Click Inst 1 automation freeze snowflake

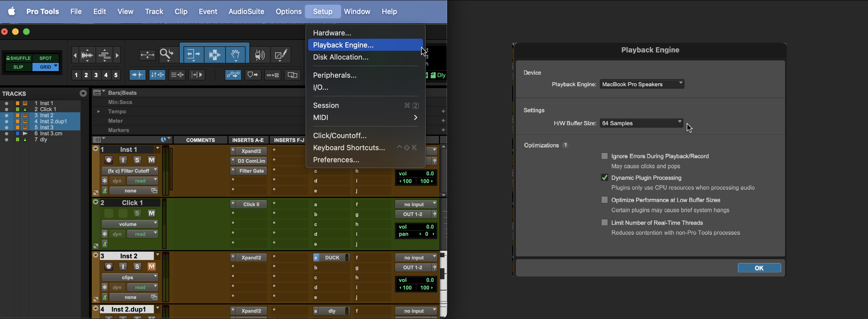(x=105, y=181)
